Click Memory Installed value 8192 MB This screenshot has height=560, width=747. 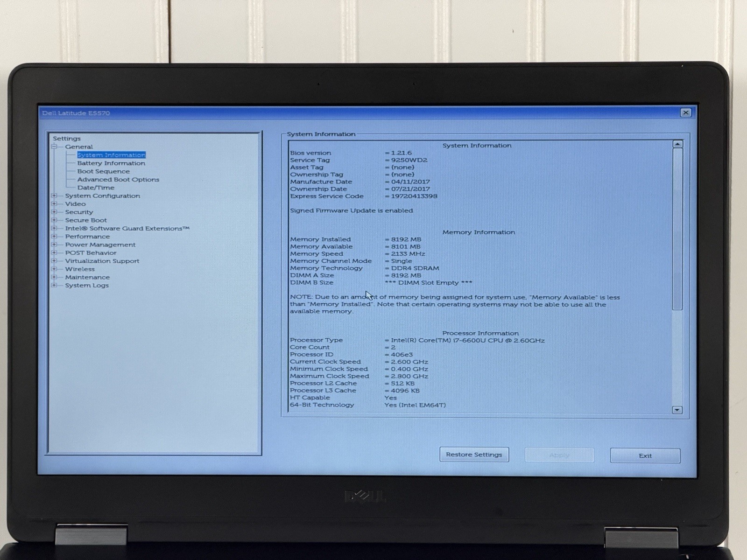coord(406,239)
